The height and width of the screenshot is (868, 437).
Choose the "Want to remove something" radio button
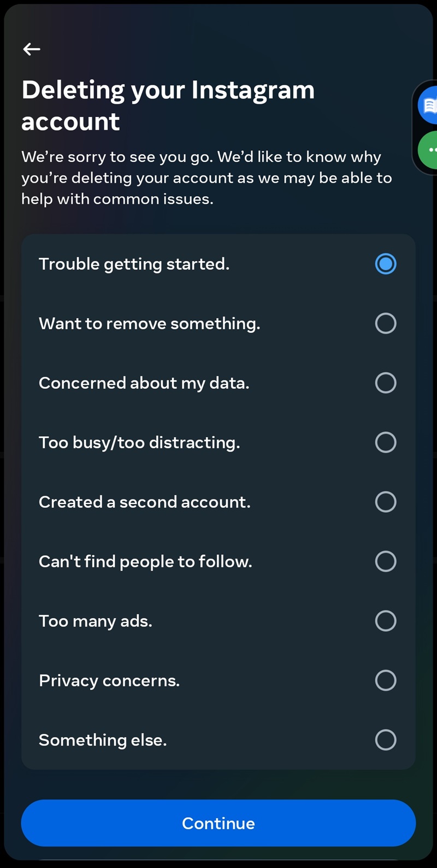click(385, 324)
